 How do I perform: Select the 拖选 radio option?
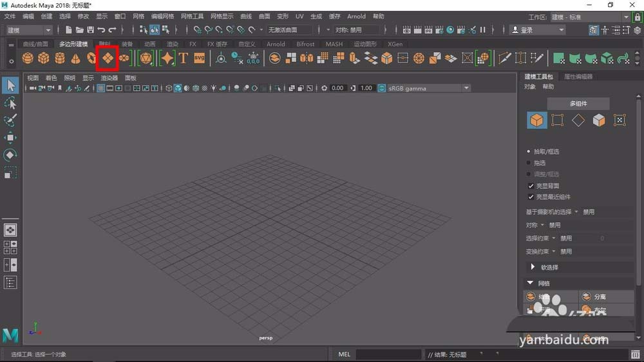point(529,163)
